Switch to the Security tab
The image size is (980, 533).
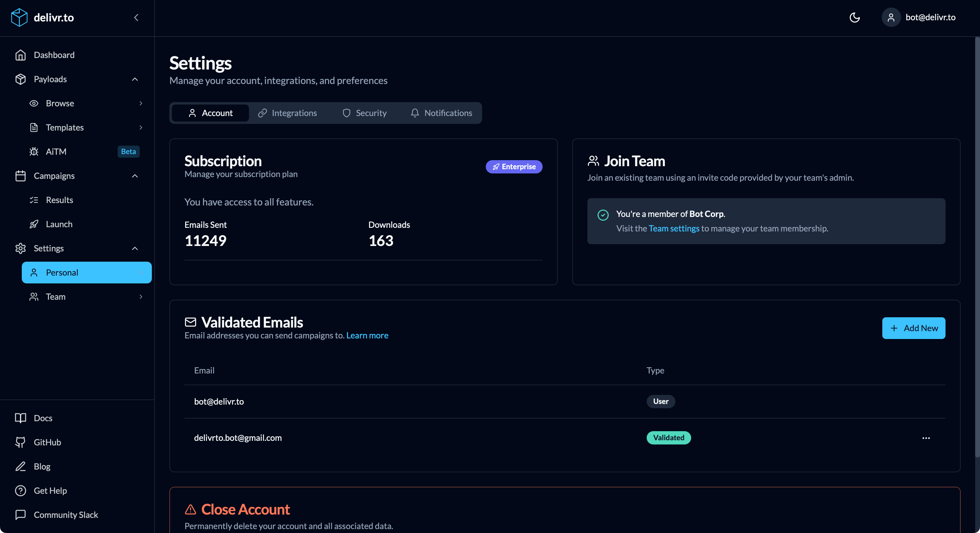364,113
